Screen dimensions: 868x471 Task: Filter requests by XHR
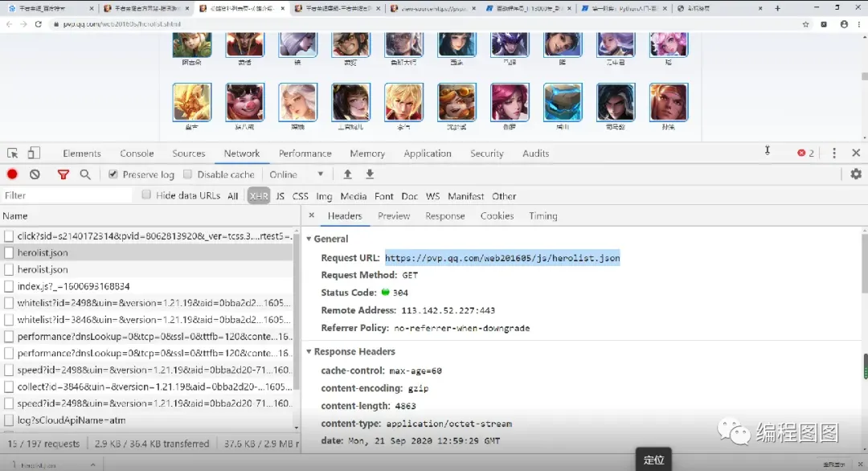tap(259, 196)
